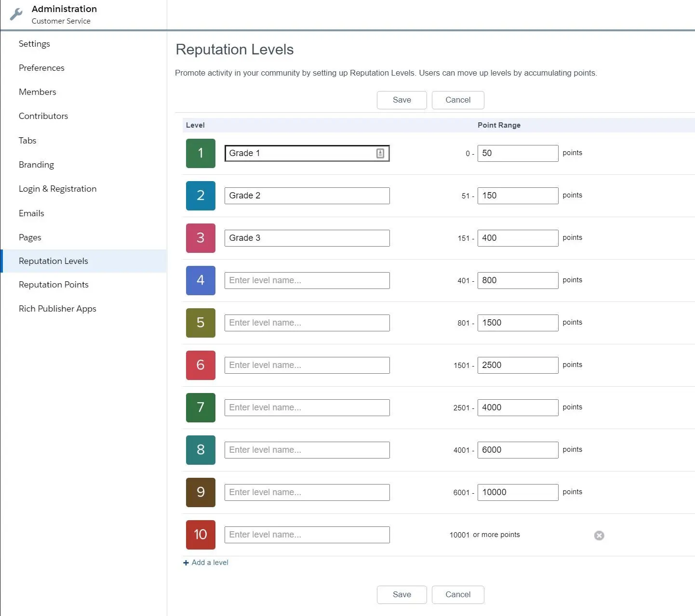The width and height of the screenshot is (695, 616).
Task: Click the level 6 red badge
Action: pos(200,365)
